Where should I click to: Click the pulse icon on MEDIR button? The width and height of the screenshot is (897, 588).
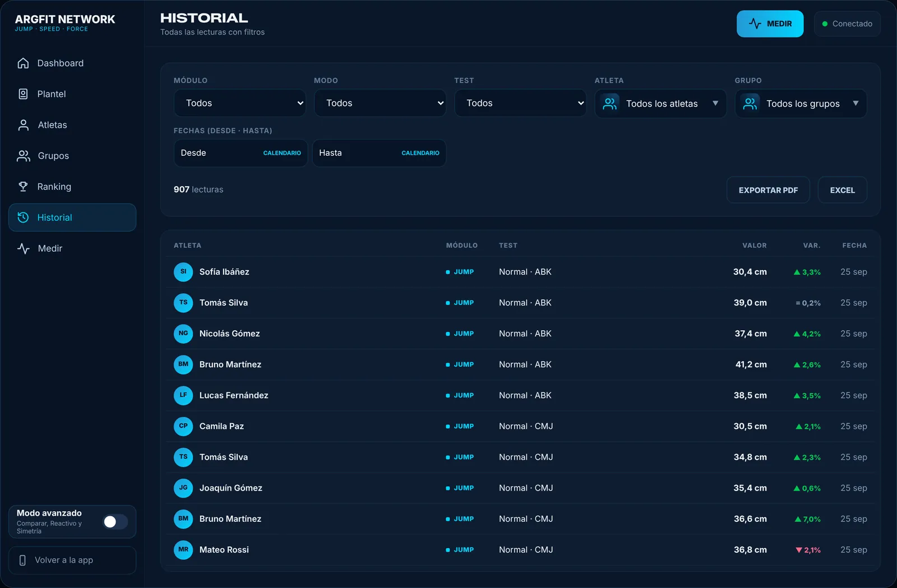755,24
